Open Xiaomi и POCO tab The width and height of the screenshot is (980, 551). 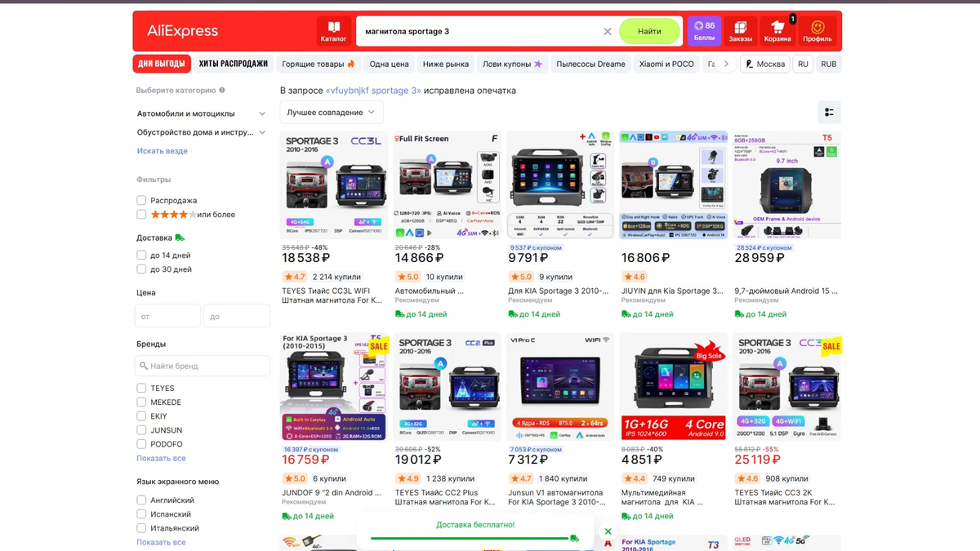[x=666, y=64]
